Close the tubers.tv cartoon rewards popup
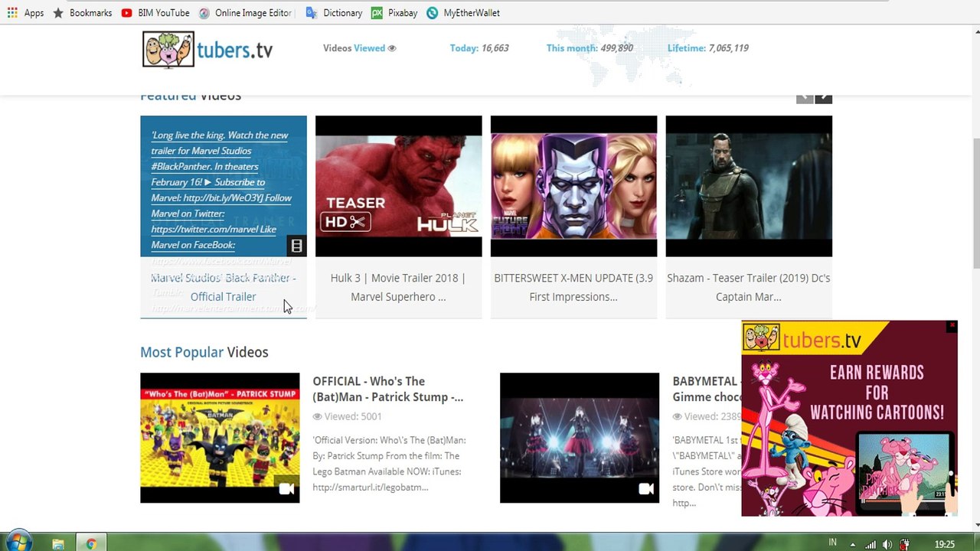This screenshot has width=980, height=551. (x=952, y=327)
